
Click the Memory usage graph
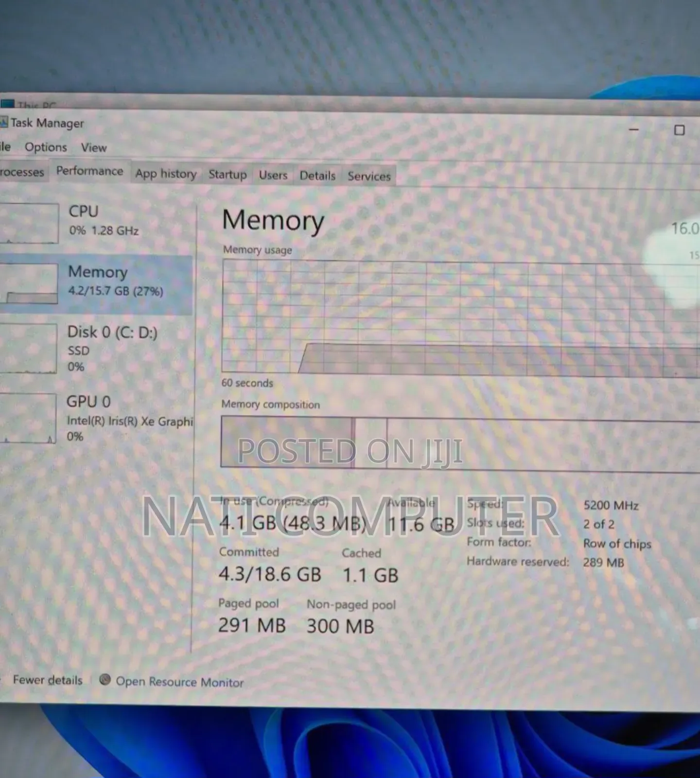[x=460, y=318]
